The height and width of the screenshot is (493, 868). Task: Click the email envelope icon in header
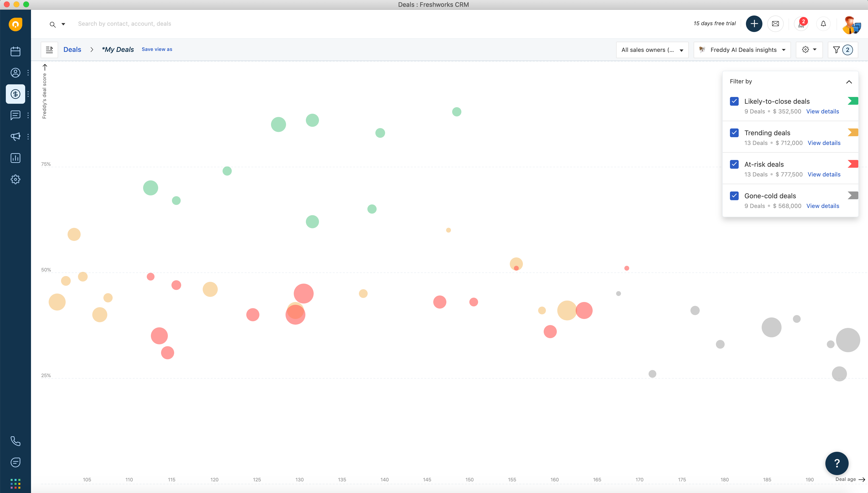pos(775,24)
